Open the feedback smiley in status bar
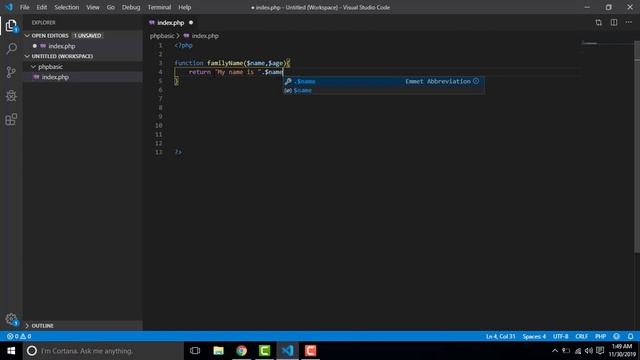 pos(616,336)
